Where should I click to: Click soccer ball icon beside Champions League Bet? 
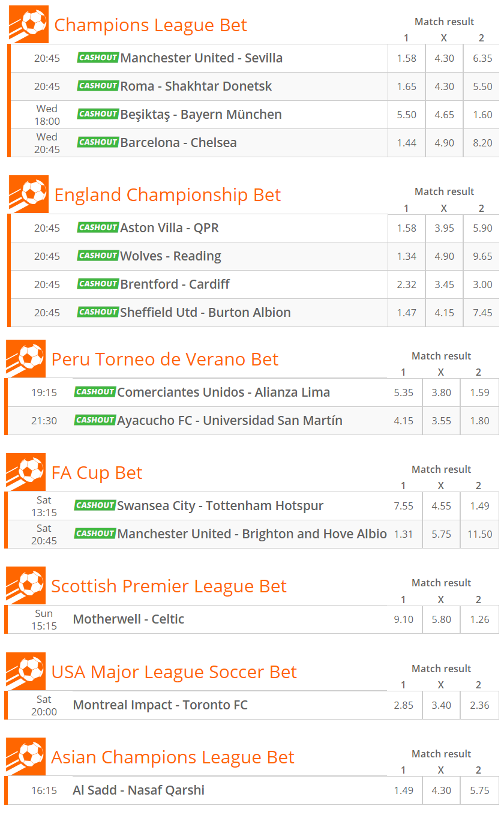pyautogui.click(x=28, y=25)
